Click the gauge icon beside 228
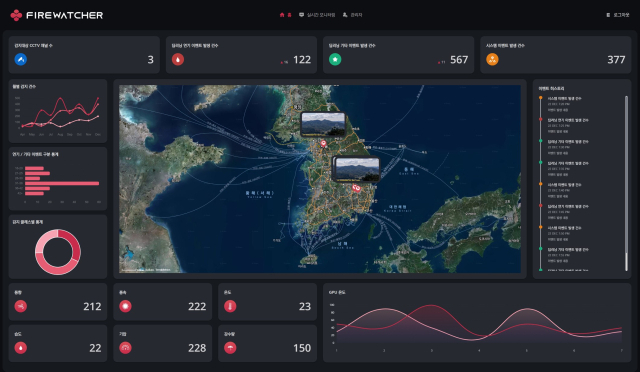The width and height of the screenshot is (640, 372). pos(125,348)
